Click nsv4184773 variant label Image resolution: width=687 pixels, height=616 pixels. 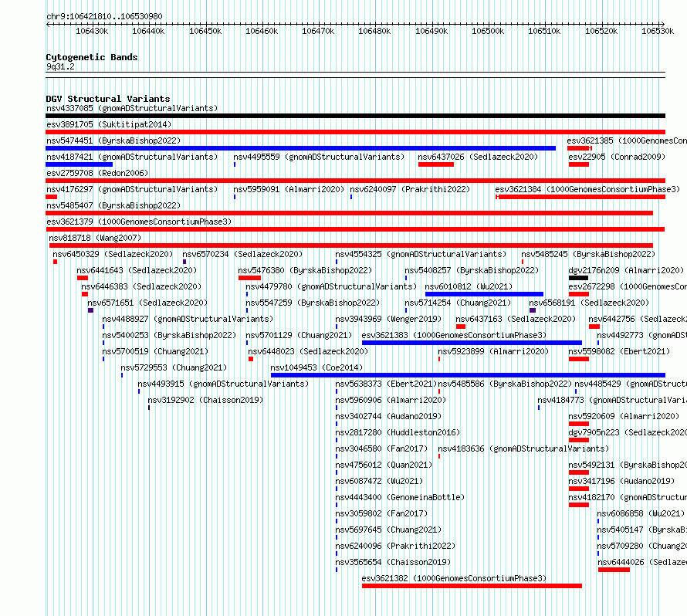[x=611, y=400]
